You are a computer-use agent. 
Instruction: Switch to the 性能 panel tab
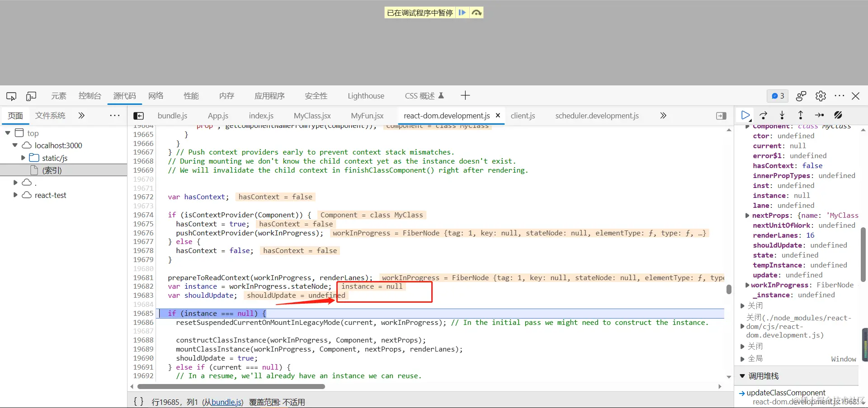tap(191, 96)
